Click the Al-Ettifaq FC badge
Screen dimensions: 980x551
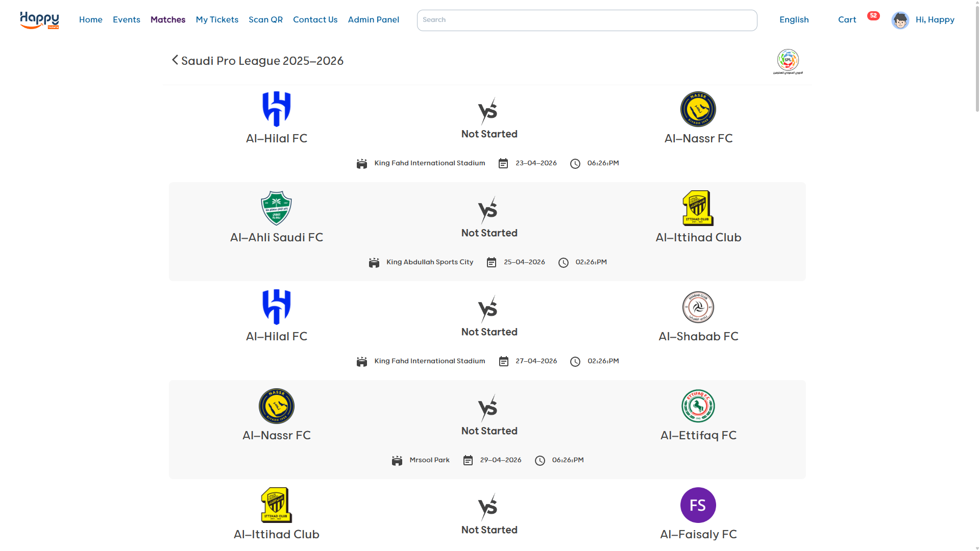click(x=698, y=406)
